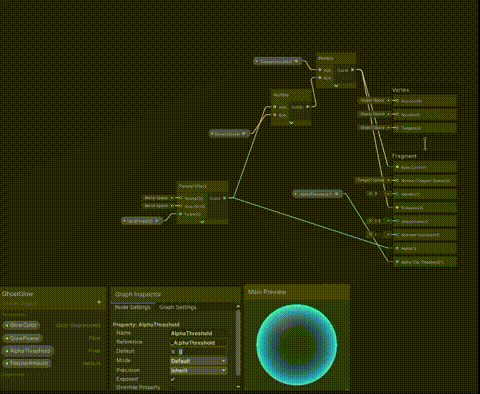The height and width of the screenshot is (394, 480).
Task: Collapse the Fresnel Effect node with its chevron
Action: point(202,222)
